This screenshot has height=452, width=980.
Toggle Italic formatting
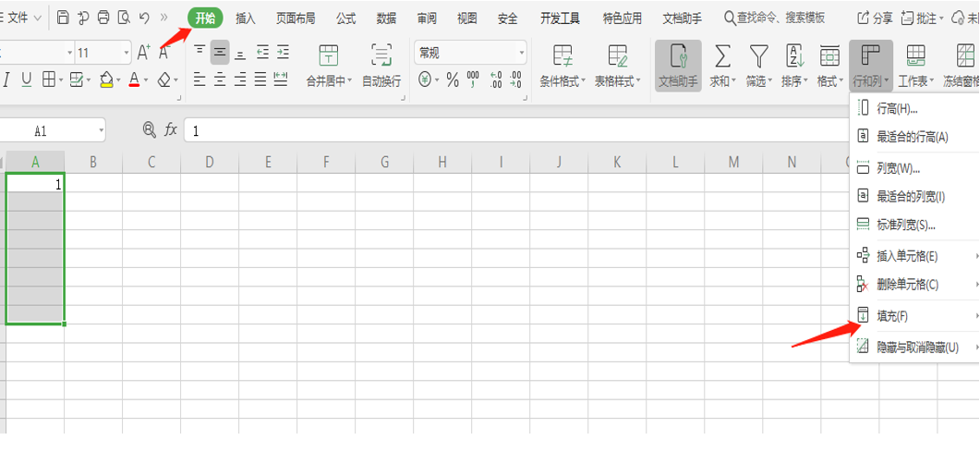(6, 79)
